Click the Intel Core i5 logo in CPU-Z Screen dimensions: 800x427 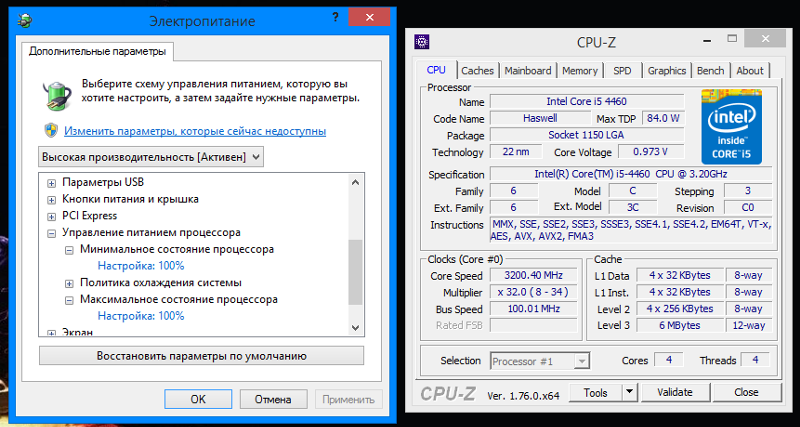pos(731,126)
